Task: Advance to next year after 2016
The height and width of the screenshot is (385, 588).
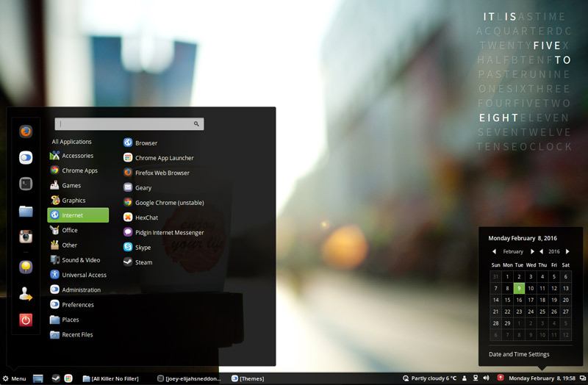Action: click(567, 251)
